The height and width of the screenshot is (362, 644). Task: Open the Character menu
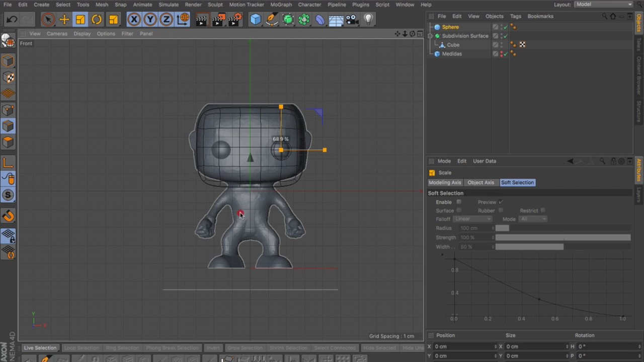click(x=309, y=5)
